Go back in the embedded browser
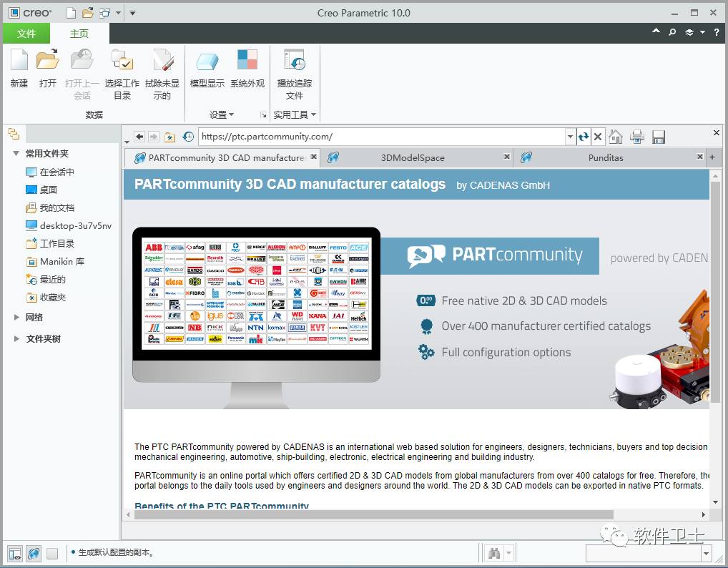The width and height of the screenshot is (728, 568). click(x=139, y=137)
